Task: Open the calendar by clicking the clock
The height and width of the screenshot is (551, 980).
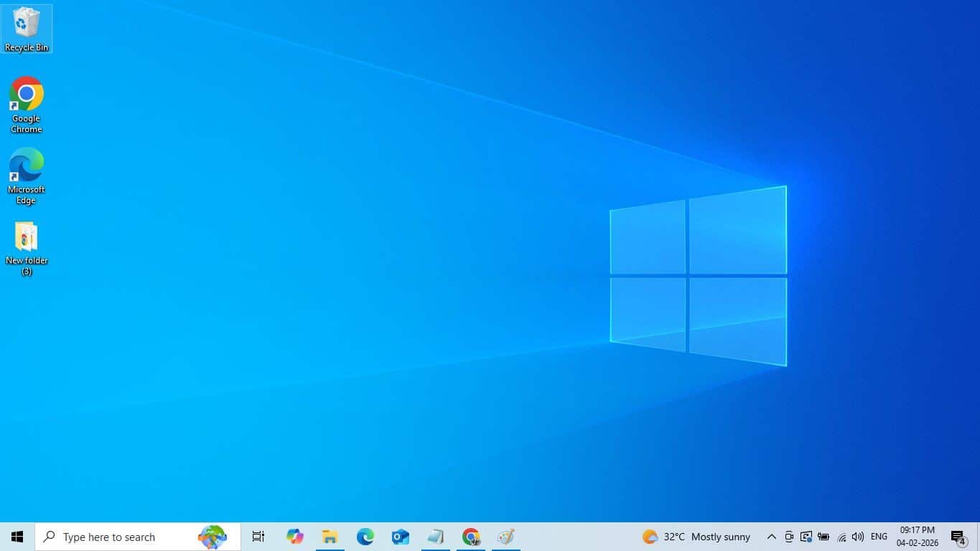Action: click(x=917, y=536)
